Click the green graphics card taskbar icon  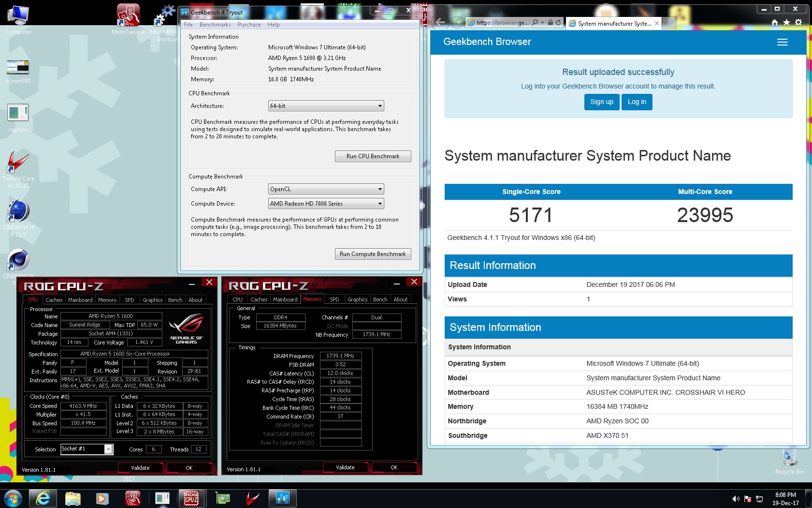(x=223, y=498)
